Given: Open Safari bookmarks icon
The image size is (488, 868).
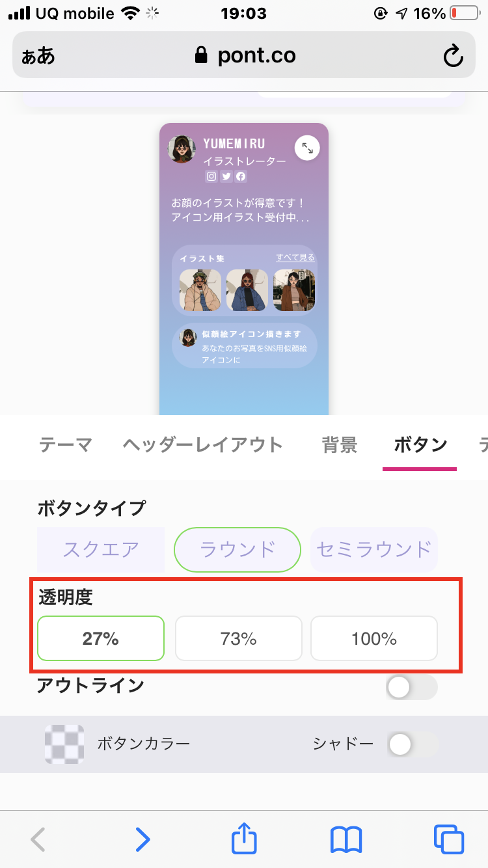Looking at the screenshot, I should (x=346, y=839).
